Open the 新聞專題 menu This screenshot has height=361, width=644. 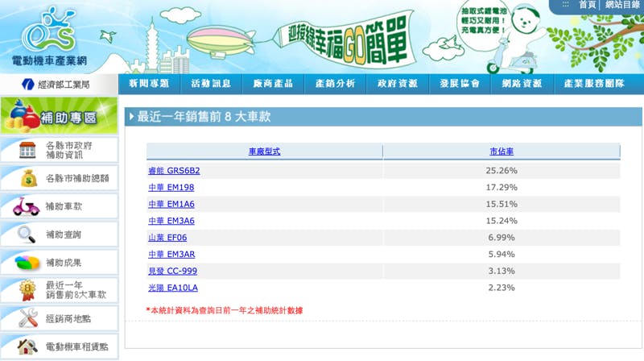click(x=149, y=84)
